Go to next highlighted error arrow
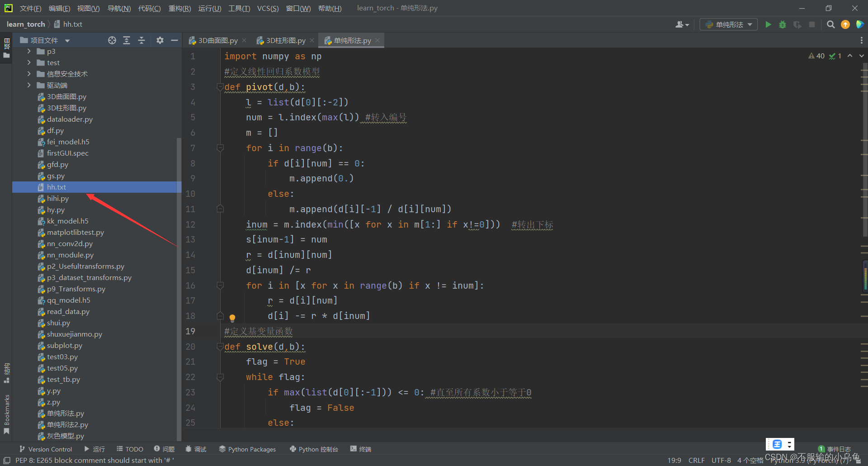Image resolution: width=868 pixels, height=466 pixels. [x=862, y=56]
